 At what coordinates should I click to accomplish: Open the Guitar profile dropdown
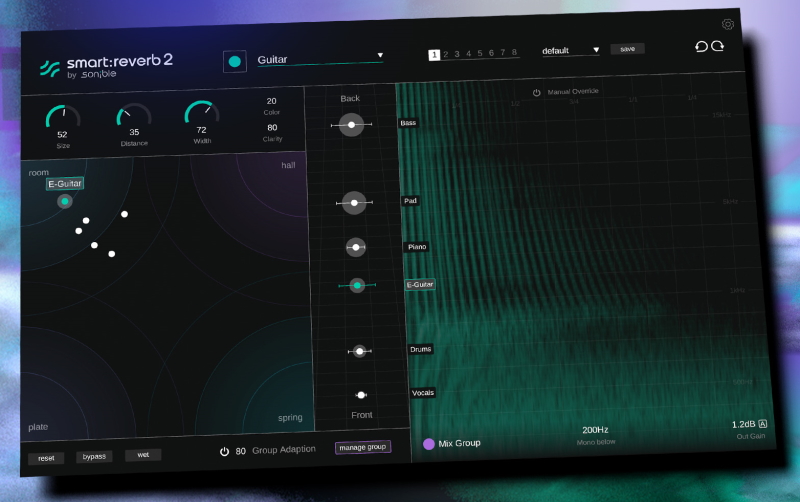point(320,58)
